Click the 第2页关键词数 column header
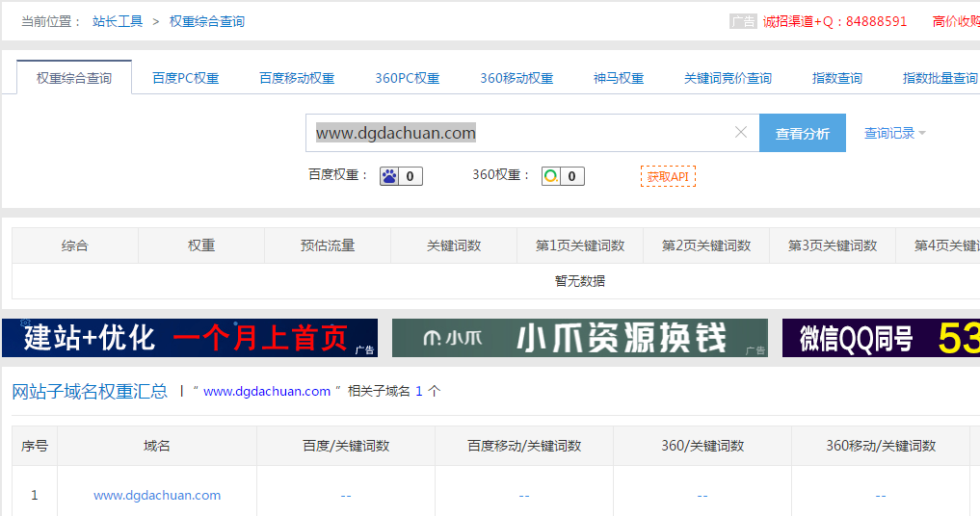Image resolution: width=980 pixels, height=516 pixels. tap(706, 245)
